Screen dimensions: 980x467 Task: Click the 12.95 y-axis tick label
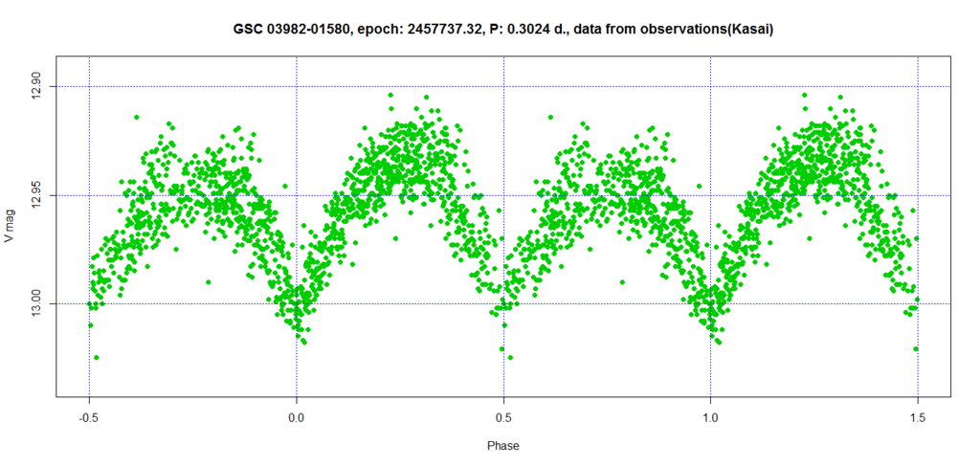[35, 195]
